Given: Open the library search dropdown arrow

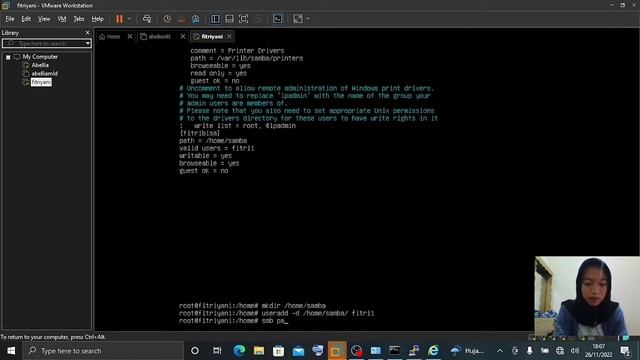Looking at the screenshot, I should (88, 43).
